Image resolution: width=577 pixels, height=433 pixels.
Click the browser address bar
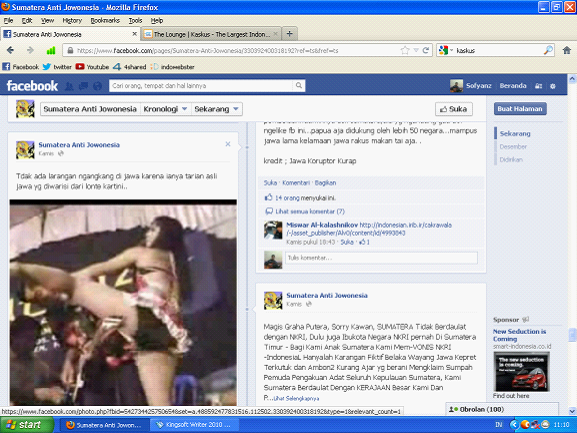pos(236,50)
